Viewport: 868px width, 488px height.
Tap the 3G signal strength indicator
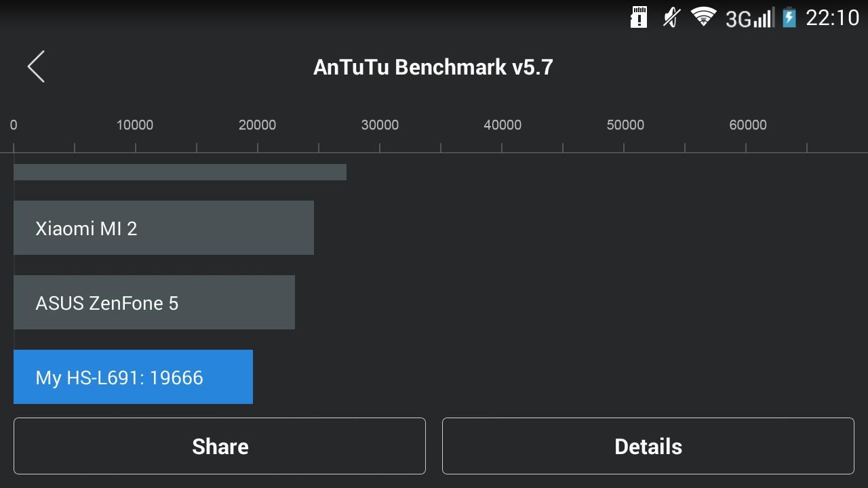tap(749, 18)
